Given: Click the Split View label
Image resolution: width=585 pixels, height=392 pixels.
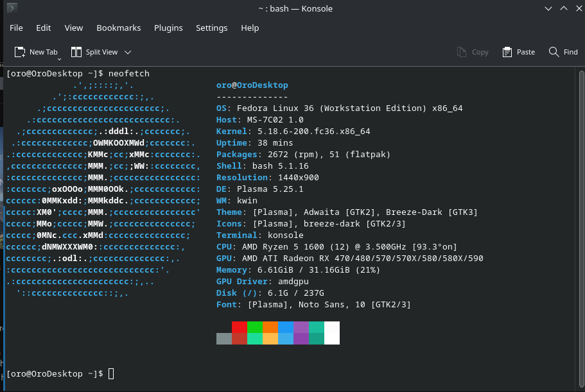Looking at the screenshot, I should (101, 52).
